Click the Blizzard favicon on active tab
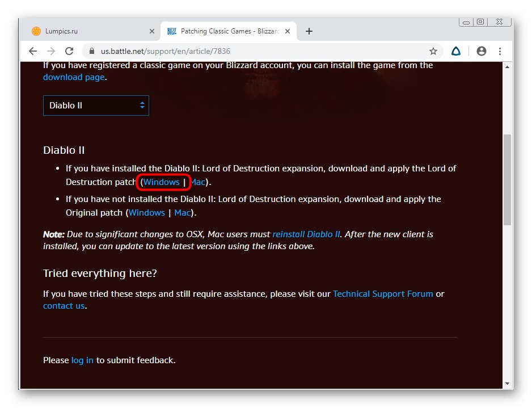The height and width of the screenshot is (408, 532). point(172,31)
